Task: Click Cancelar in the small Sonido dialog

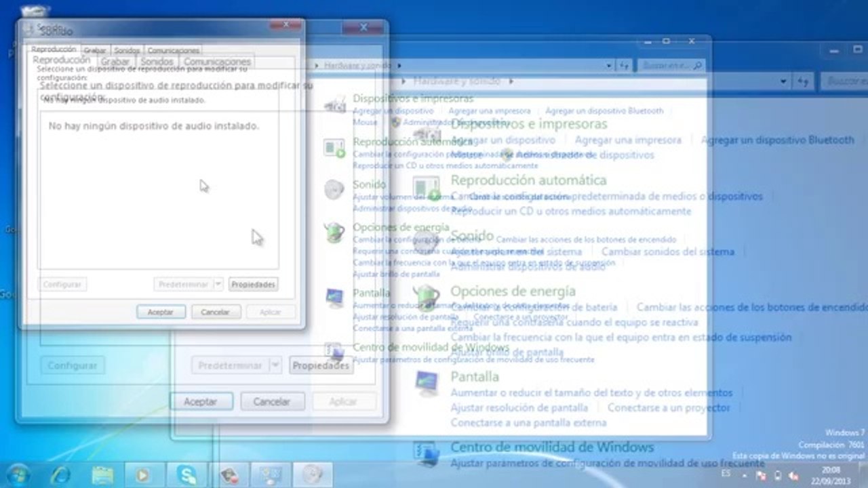Action: click(x=216, y=312)
